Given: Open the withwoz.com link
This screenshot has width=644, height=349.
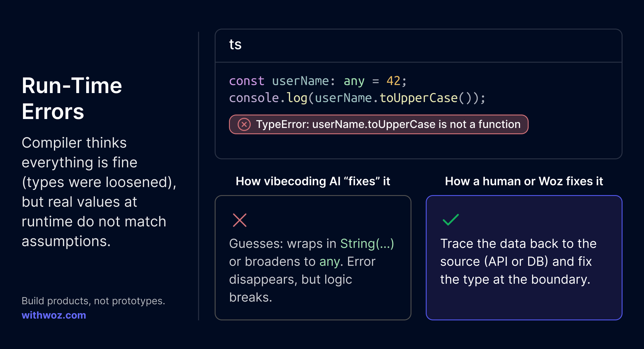Looking at the screenshot, I should 54,315.
